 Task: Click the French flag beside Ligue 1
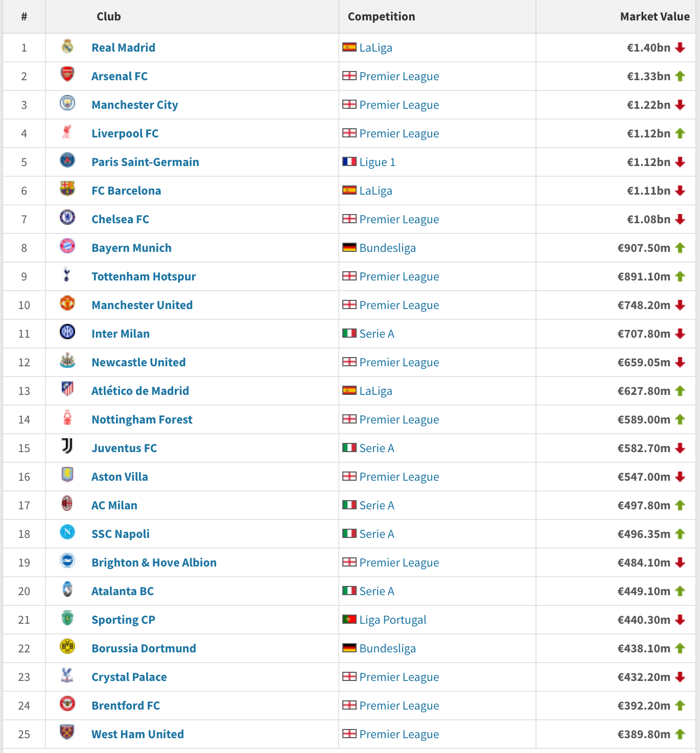click(x=349, y=162)
